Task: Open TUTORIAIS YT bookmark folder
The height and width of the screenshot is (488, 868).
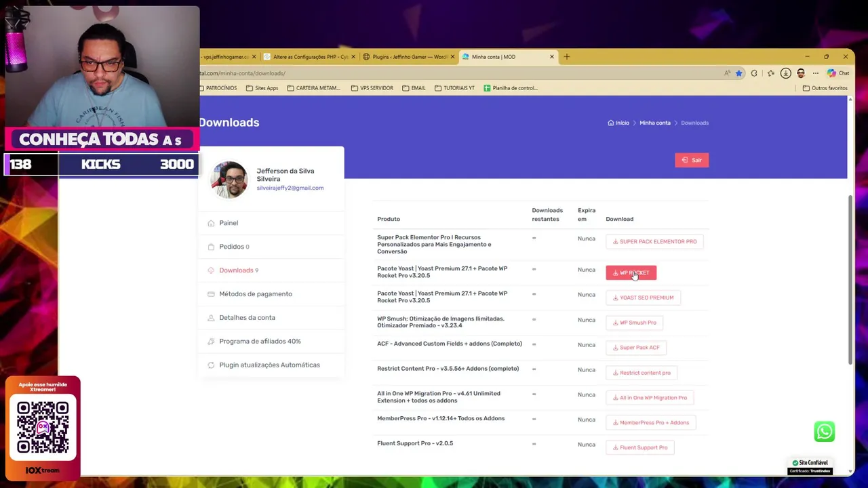Action: pyautogui.click(x=454, y=88)
